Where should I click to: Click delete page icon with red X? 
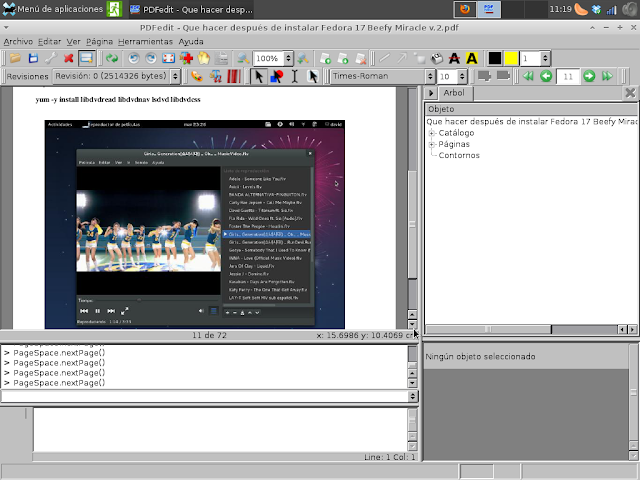click(361, 58)
